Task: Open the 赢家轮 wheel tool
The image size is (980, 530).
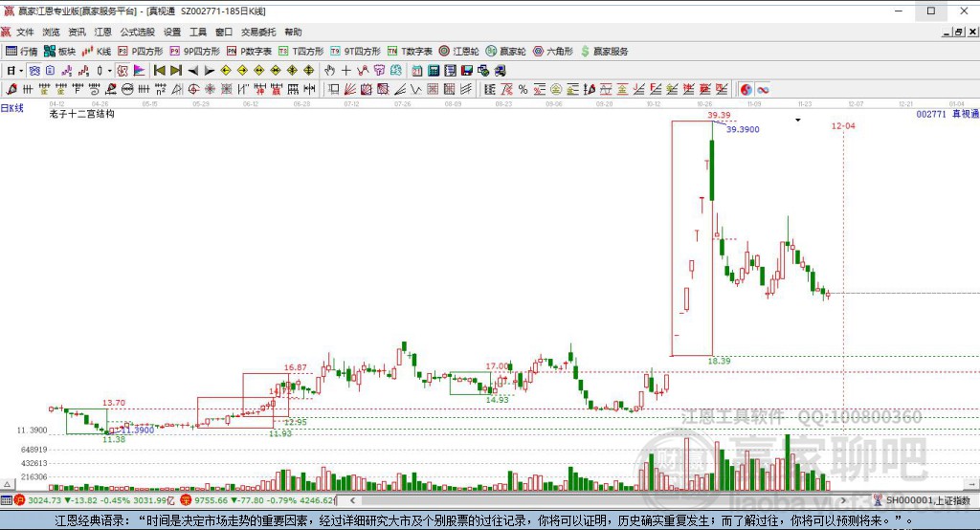Action: click(505, 52)
